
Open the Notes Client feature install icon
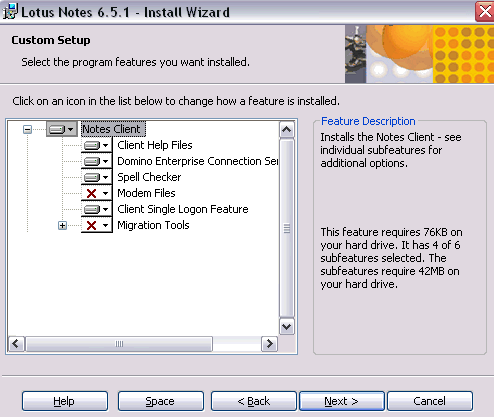(x=62, y=129)
